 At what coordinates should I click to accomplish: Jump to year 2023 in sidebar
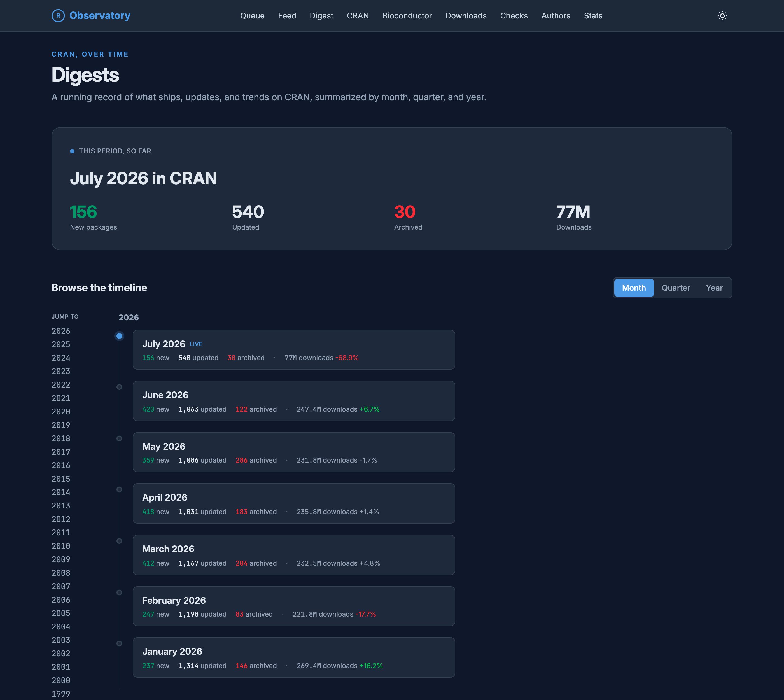point(61,372)
